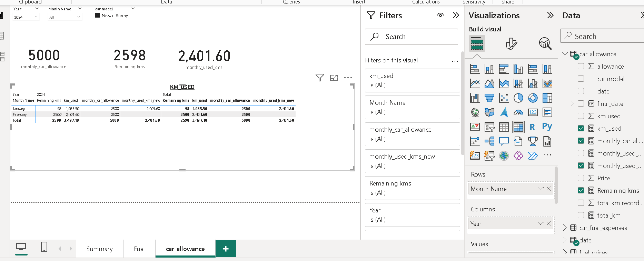Open the Fuel page tab

139,249
